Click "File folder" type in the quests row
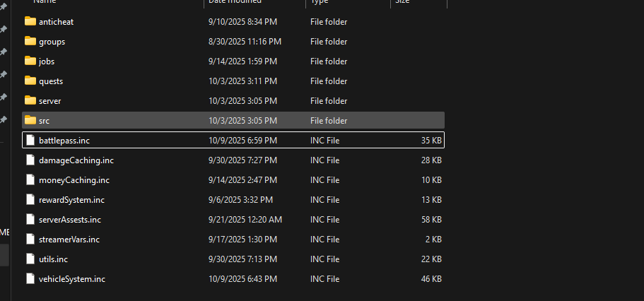 [329, 81]
